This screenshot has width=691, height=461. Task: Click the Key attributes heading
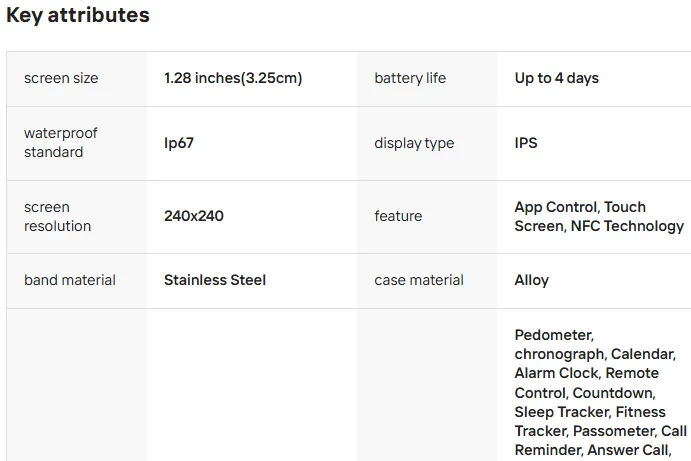(x=78, y=16)
